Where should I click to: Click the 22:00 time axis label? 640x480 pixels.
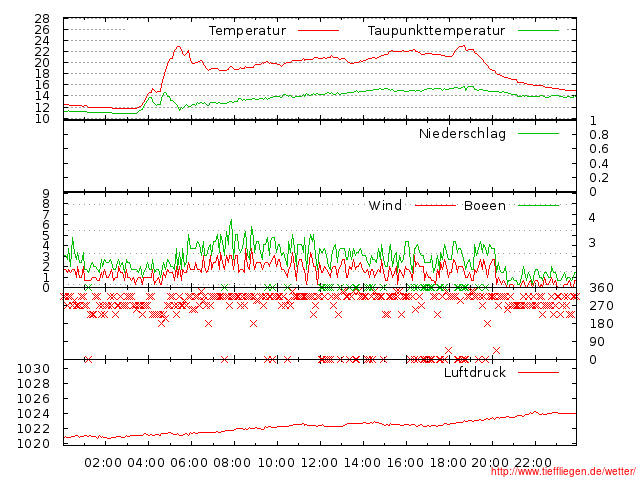(x=533, y=463)
